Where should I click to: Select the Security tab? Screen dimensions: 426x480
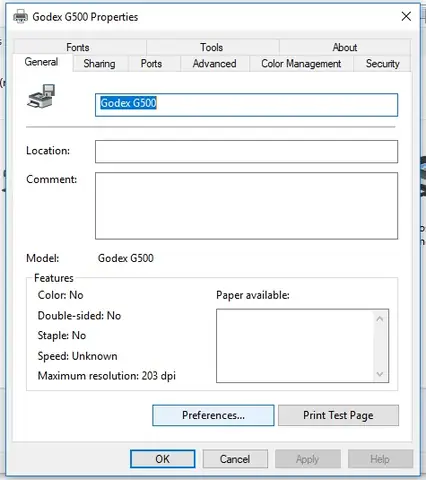point(382,63)
